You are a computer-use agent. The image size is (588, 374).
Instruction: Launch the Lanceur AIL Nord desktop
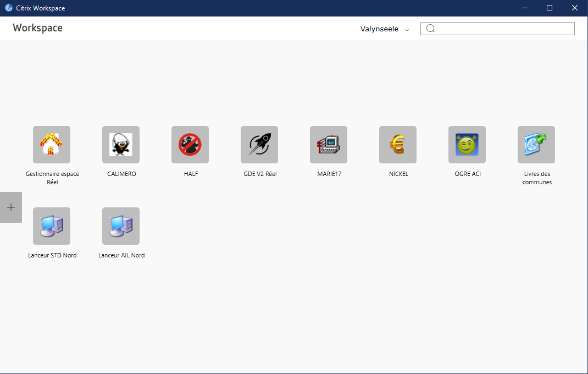[121, 226]
